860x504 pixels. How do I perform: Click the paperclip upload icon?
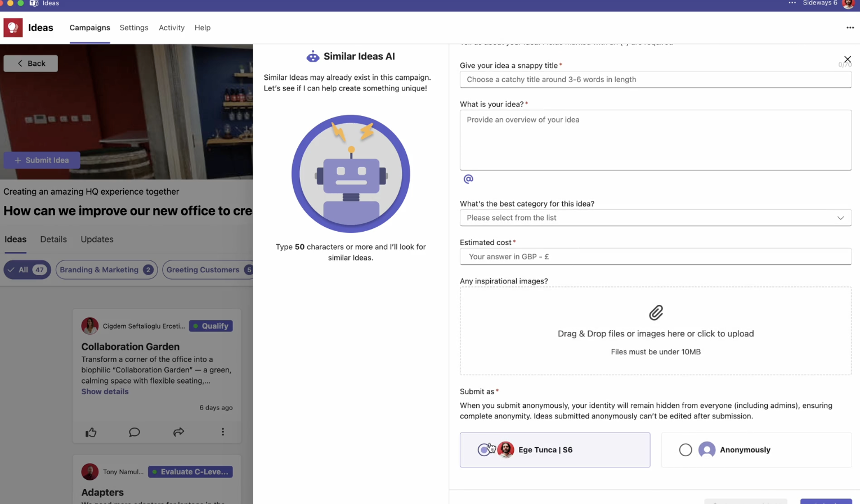(656, 313)
